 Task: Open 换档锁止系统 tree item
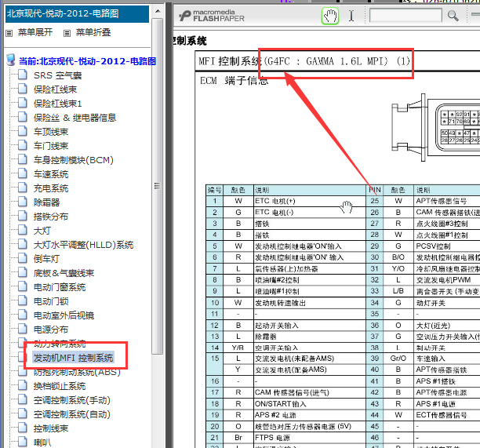point(60,386)
